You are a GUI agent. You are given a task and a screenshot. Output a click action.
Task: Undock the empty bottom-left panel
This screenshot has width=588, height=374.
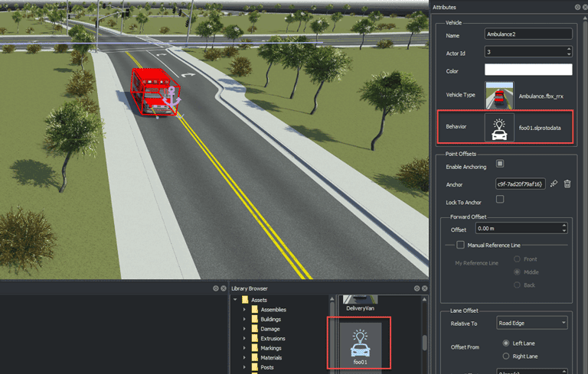click(216, 288)
